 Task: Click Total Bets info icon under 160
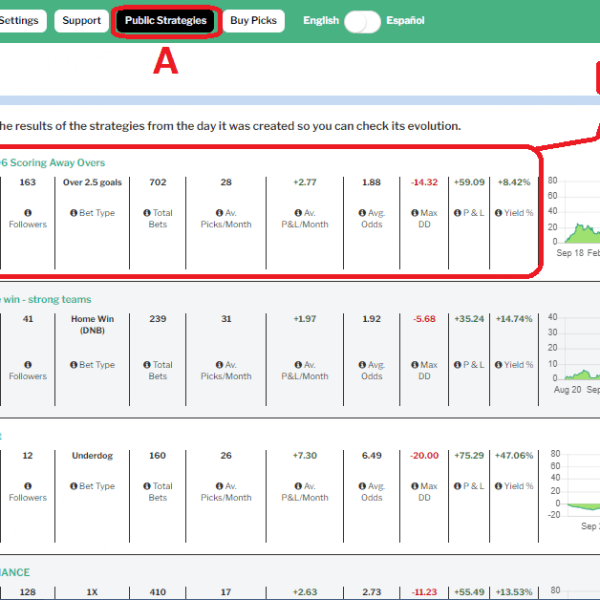(147, 486)
